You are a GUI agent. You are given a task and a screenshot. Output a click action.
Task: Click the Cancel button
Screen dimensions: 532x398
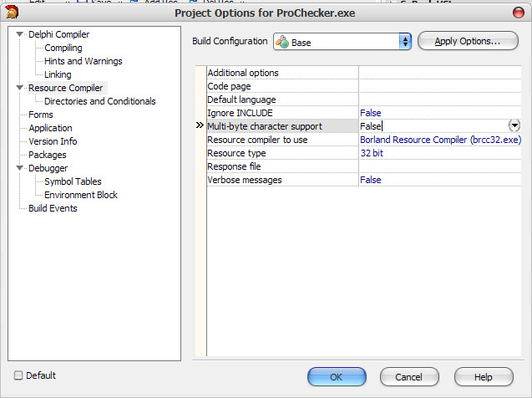coord(409,377)
